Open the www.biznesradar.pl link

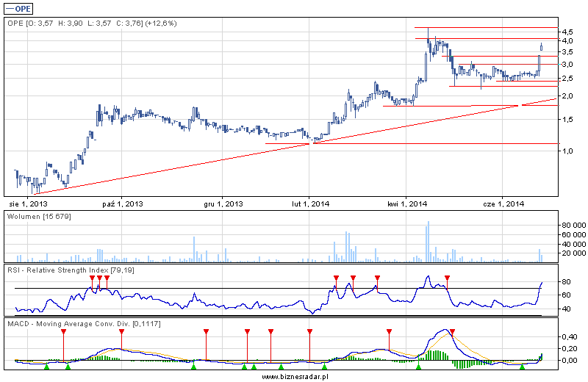(295, 376)
